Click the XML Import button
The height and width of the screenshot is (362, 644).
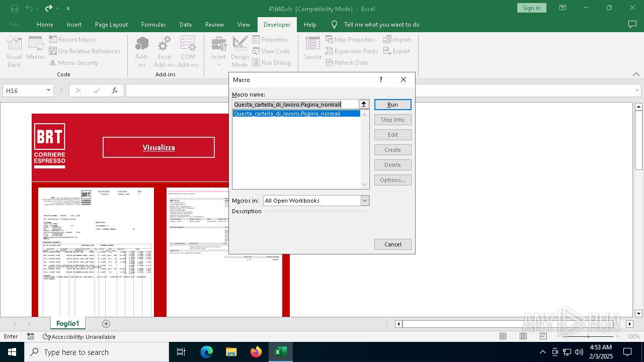point(397,40)
